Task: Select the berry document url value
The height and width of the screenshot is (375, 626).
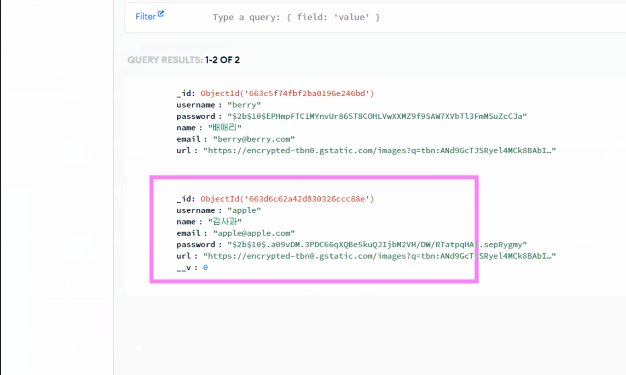Action: [379, 151]
